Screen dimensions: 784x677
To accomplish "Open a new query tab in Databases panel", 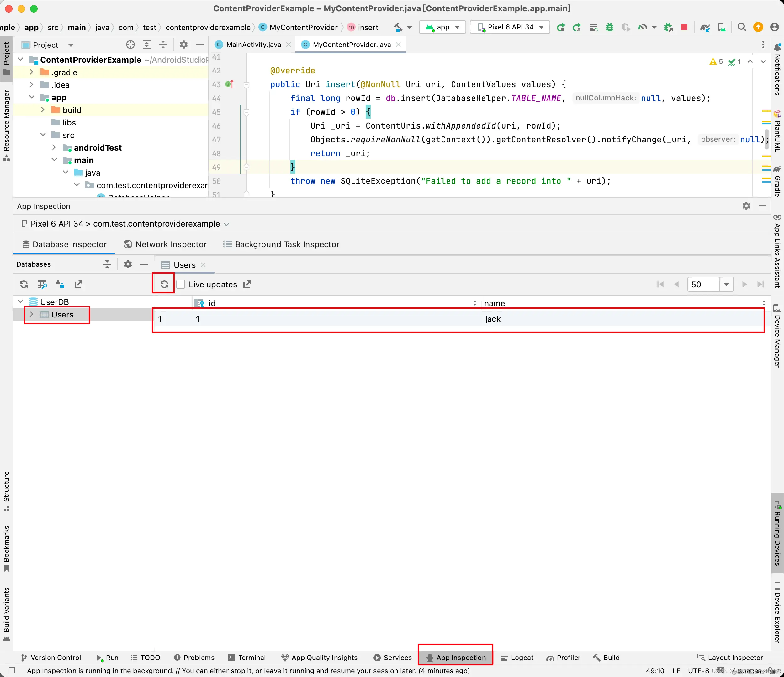I will [42, 284].
